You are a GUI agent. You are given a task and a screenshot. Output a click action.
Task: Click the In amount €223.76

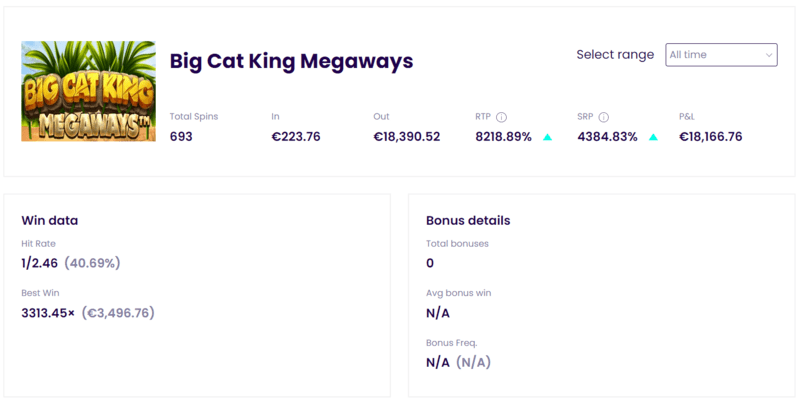tap(296, 137)
